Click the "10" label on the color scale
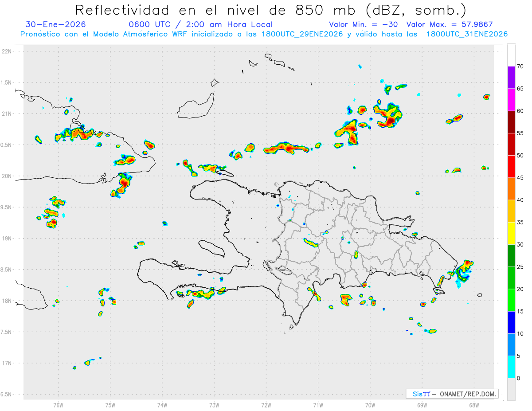The height and width of the screenshot is (411, 532). 520,334
